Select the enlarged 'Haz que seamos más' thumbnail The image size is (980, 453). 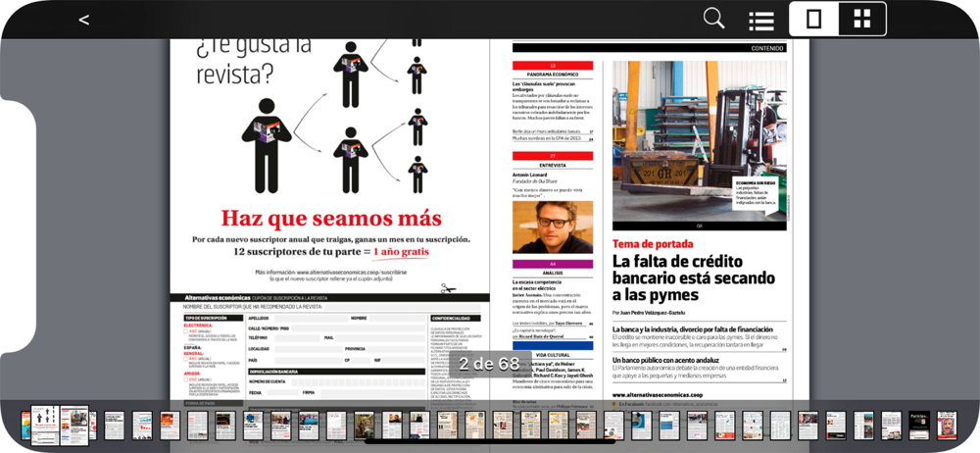tap(46, 425)
